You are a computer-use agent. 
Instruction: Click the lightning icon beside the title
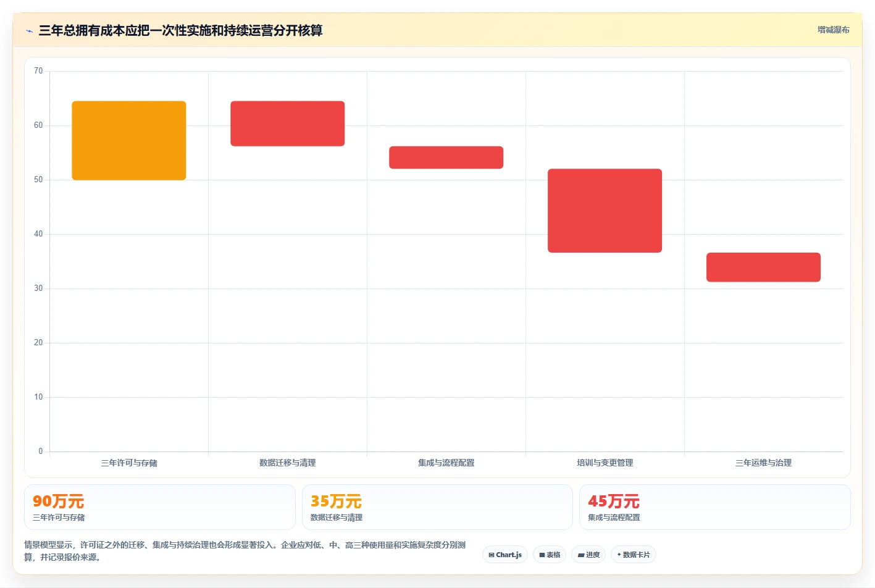tap(29, 31)
